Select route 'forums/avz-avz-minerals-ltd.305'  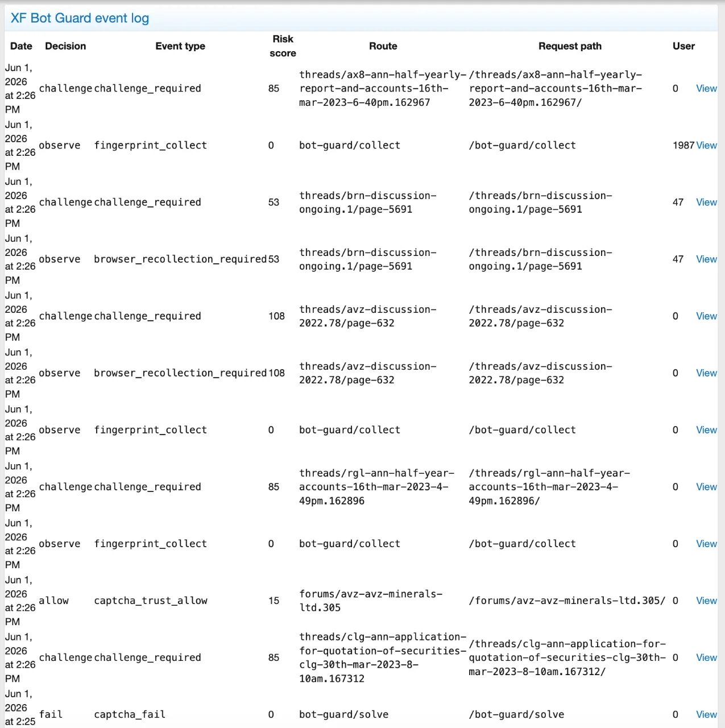(371, 600)
